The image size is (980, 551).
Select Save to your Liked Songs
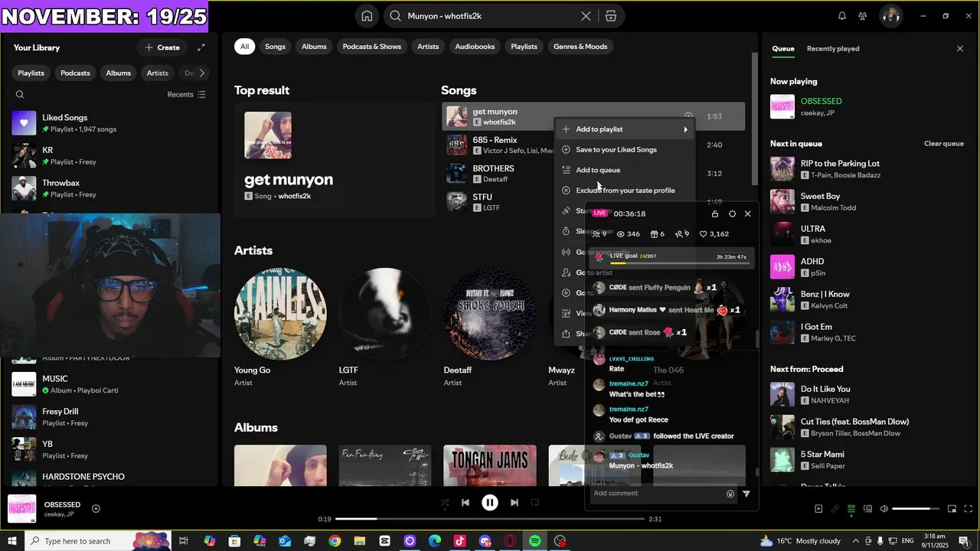625,150
